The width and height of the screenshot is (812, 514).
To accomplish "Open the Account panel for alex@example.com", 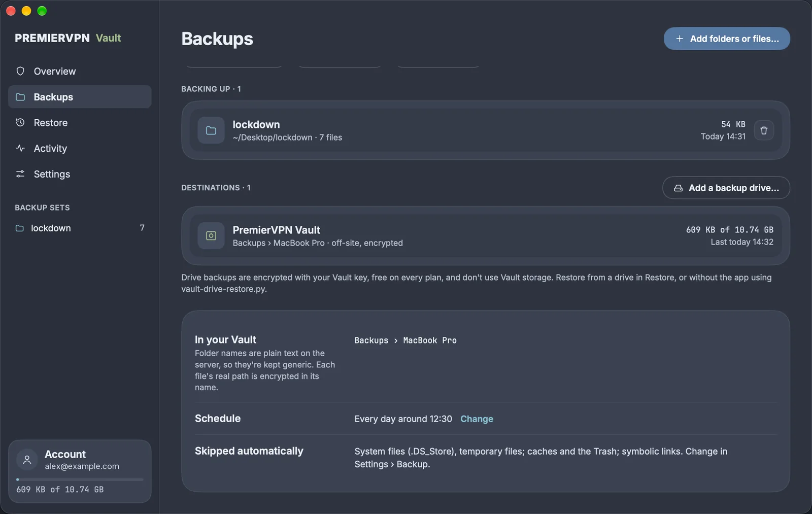I will (x=80, y=471).
